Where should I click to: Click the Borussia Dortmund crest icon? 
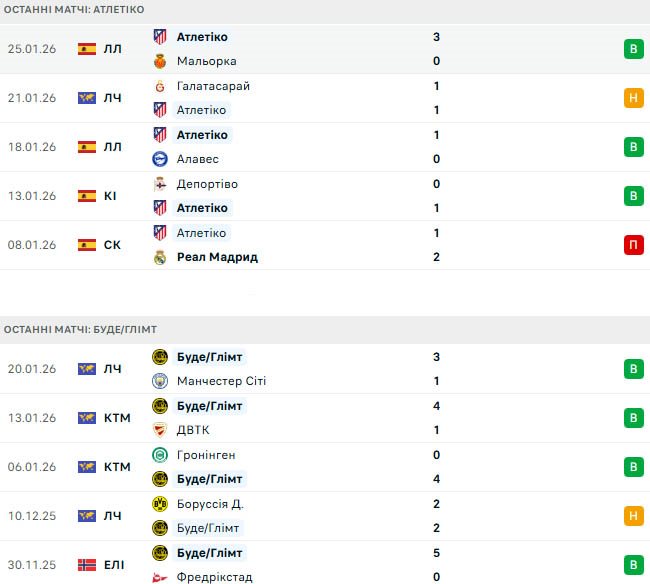[159, 504]
